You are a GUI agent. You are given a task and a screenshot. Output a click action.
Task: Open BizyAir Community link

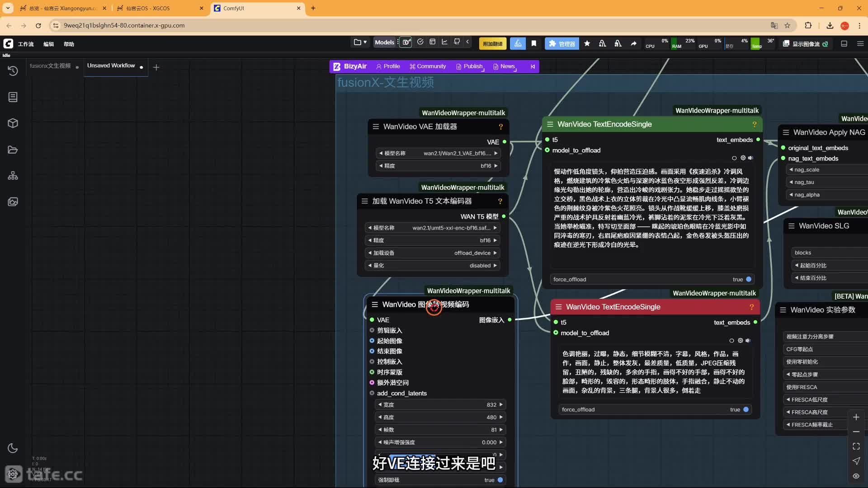point(428,66)
